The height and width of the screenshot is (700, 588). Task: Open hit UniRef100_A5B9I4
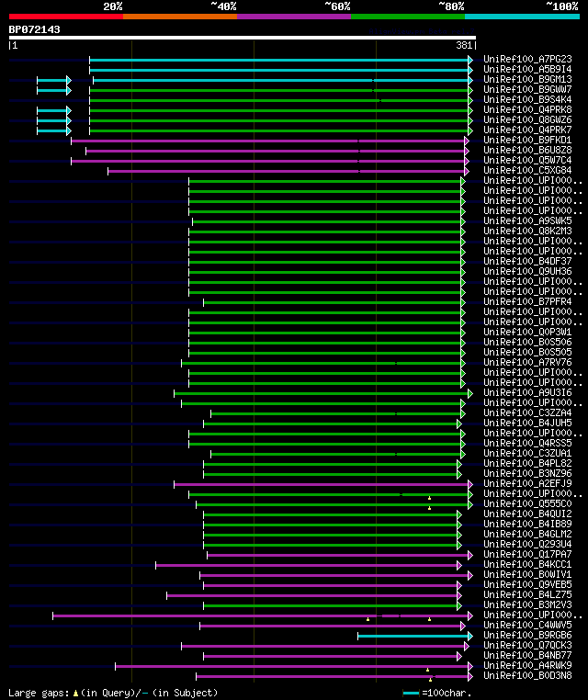point(527,69)
